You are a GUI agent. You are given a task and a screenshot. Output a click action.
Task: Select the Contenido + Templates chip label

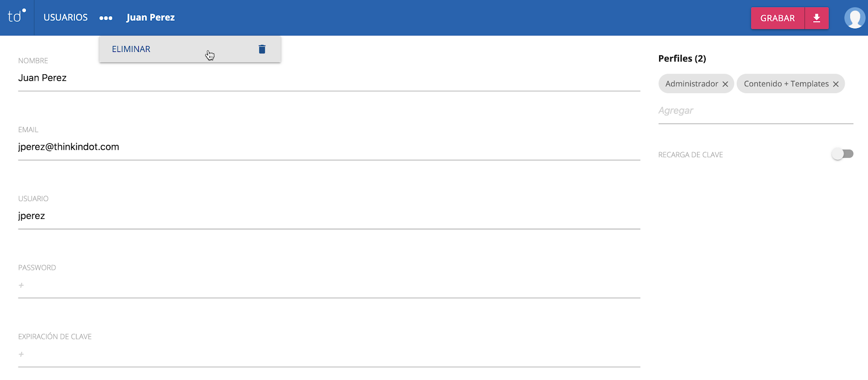pyautogui.click(x=786, y=84)
